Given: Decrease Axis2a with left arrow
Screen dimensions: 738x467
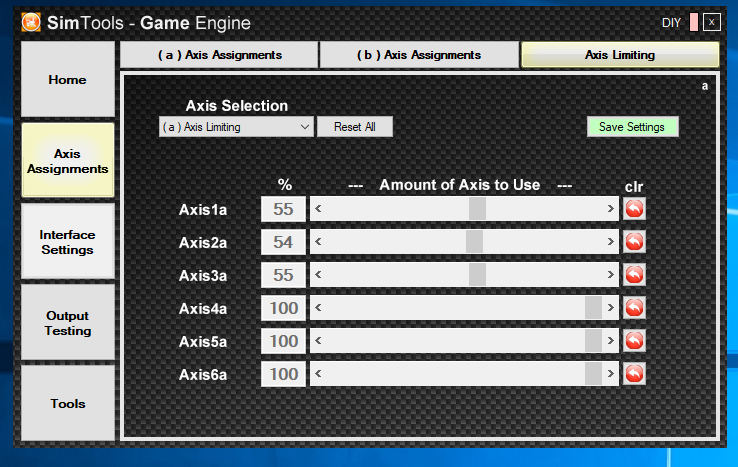Looking at the screenshot, I should (x=318, y=242).
